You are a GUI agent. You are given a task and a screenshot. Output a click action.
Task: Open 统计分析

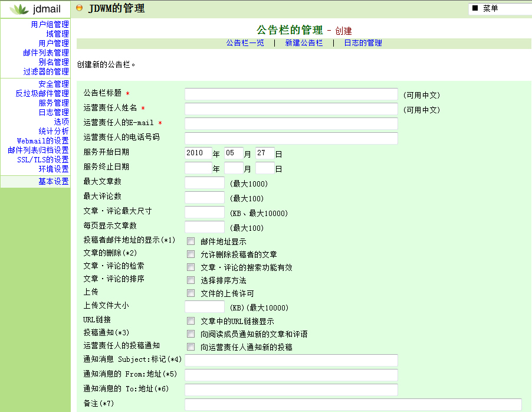pyautogui.click(x=54, y=131)
